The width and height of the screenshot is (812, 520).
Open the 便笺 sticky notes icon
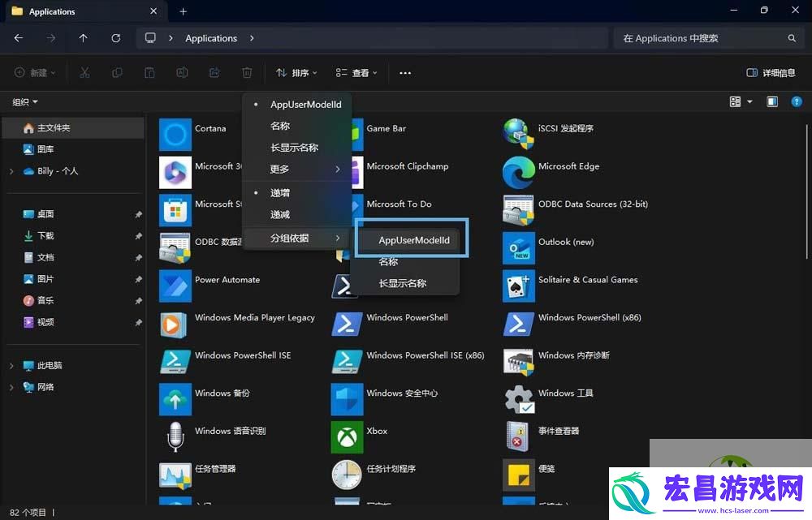[x=518, y=475]
